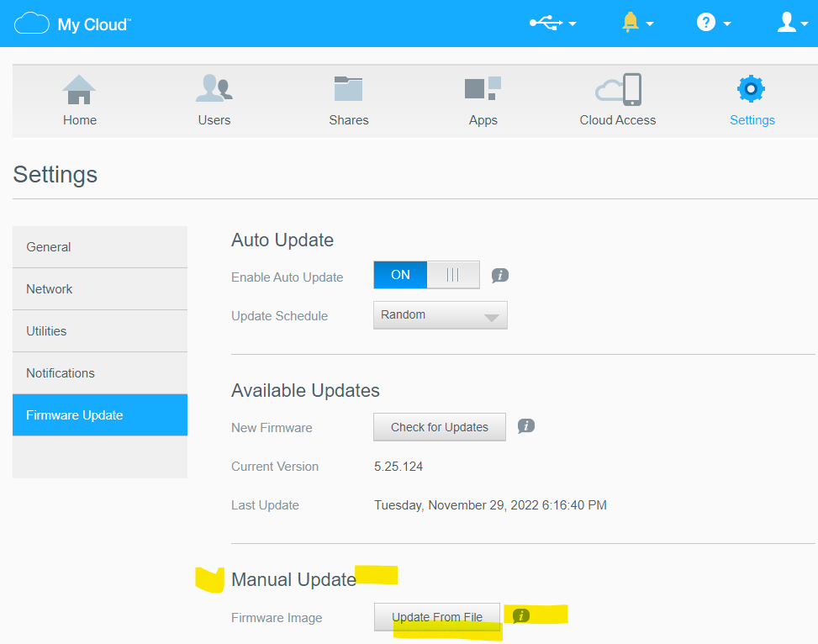The width and height of the screenshot is (818, 644).
Task: Open the Shares folder icon
Action: click(x=349, y=89)
